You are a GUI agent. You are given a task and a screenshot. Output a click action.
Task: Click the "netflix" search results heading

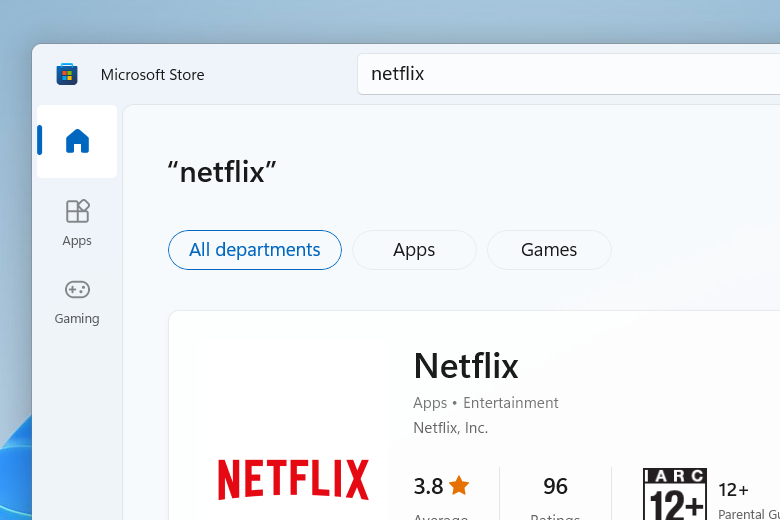click(222, 172)
